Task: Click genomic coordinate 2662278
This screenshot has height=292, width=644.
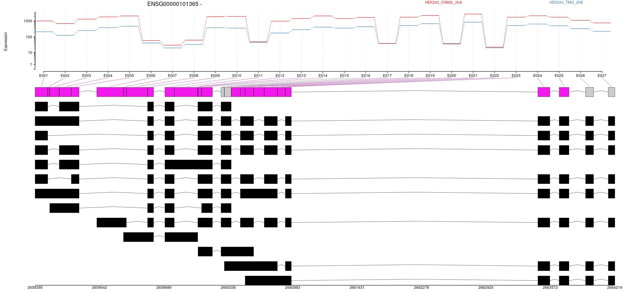Action: (421, 287)
